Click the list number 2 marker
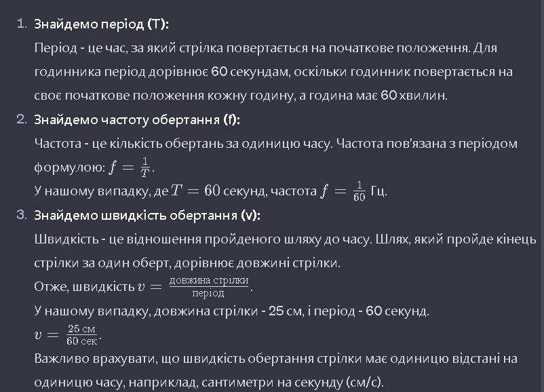This screenshot has width=544, height=392. coord(22,119)
